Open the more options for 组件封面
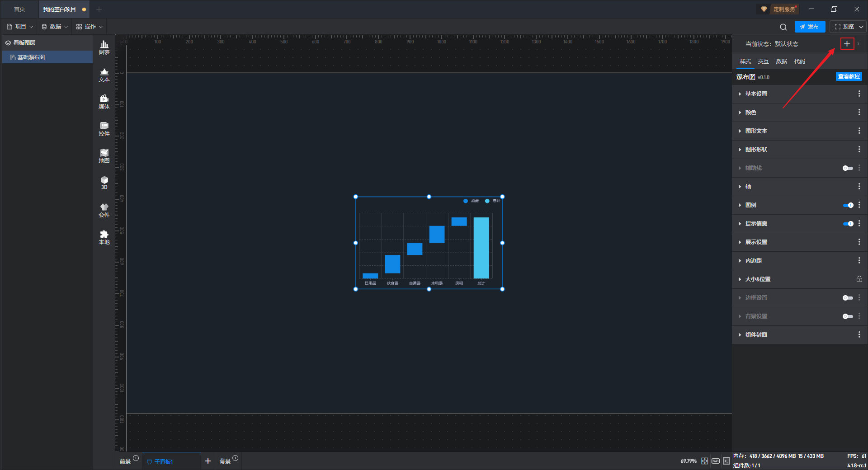Viewport: 868px width, 470px height. [x=859, y=334]
